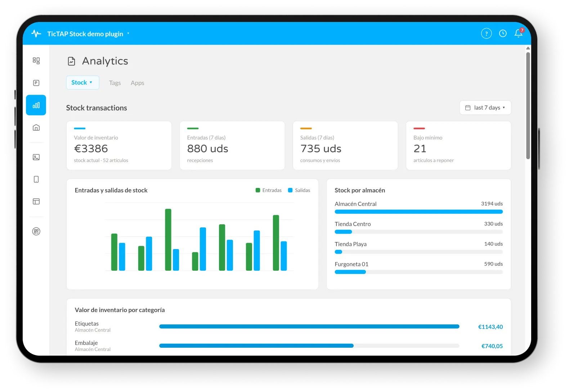Open the last 7 days date filter
This screenshot has width=569, height=392.
[x=485, y=108]
